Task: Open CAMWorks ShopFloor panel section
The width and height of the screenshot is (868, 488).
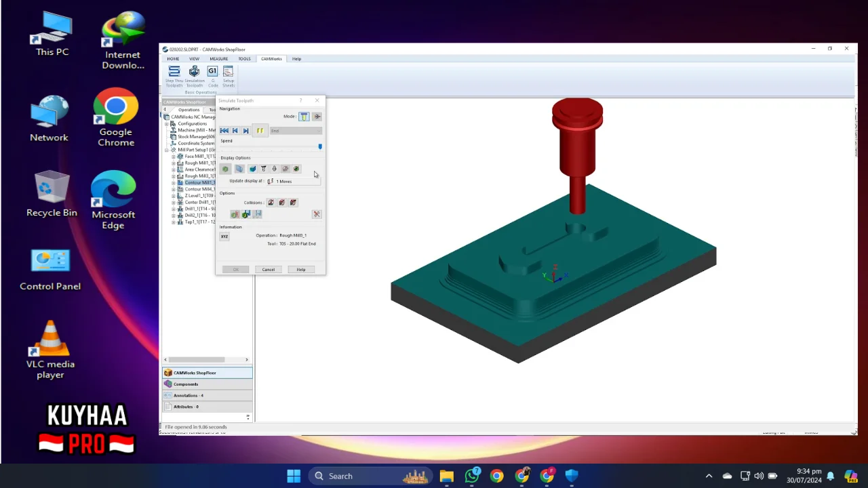Action: [x=208, y=373]
